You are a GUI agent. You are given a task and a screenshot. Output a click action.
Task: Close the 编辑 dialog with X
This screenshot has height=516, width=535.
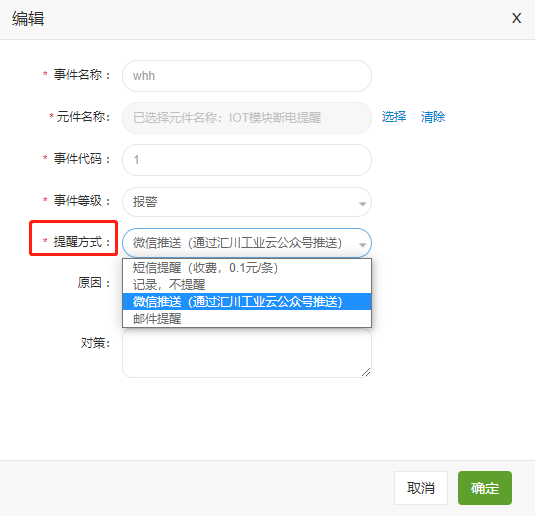pos(516,18)
